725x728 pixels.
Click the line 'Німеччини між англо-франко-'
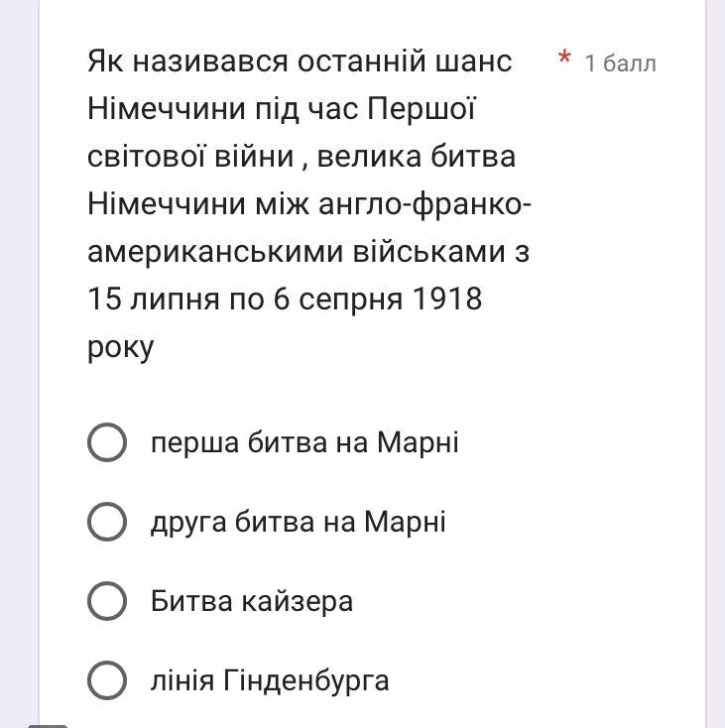309,204
